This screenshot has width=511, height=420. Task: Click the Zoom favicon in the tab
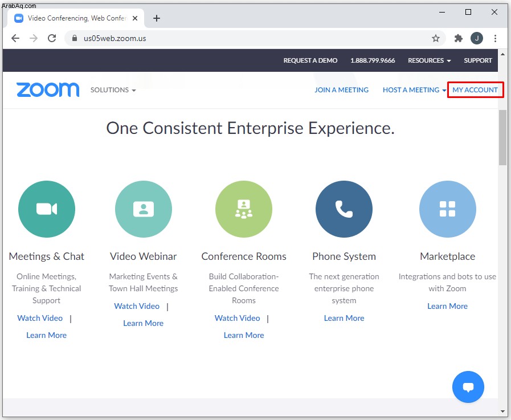19,18
